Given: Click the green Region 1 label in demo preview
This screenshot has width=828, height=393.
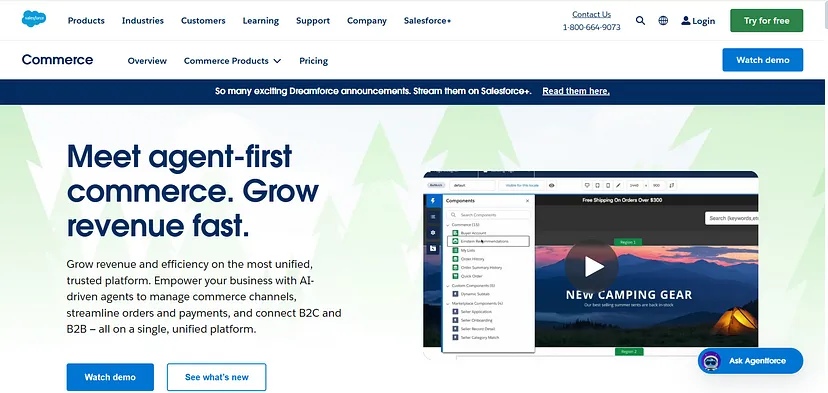Looking at the screenshot, I should tap(628, 242).
